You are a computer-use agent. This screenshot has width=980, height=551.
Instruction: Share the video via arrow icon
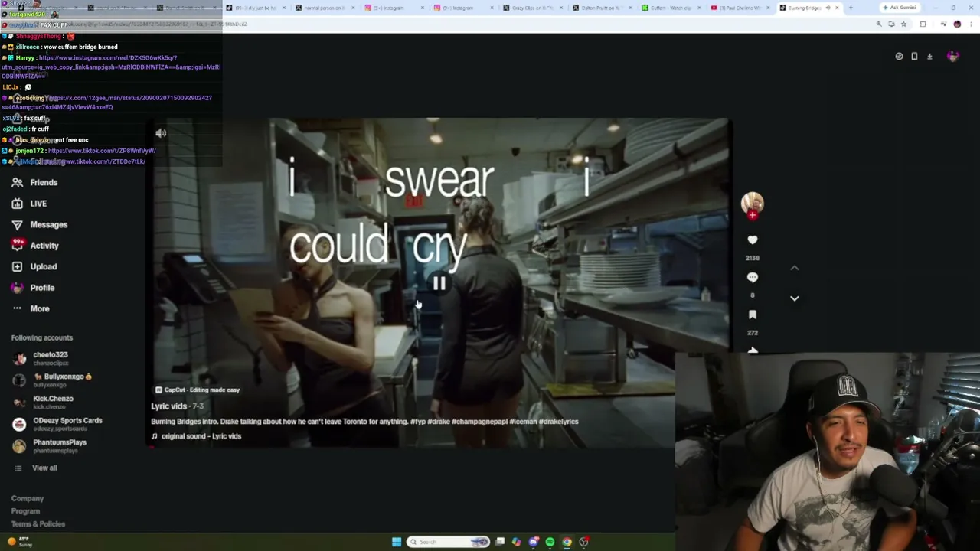point(753,350)
